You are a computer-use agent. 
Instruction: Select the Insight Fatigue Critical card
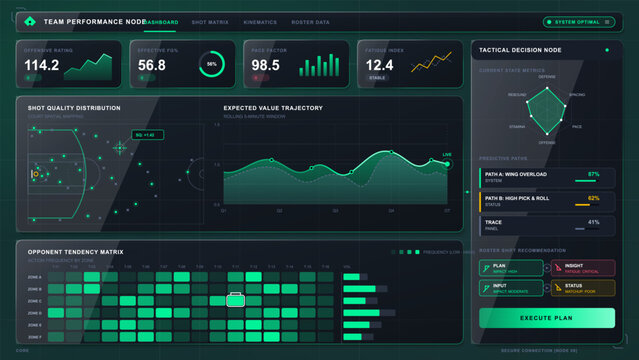pyautogui.click(x=583, y=268)
